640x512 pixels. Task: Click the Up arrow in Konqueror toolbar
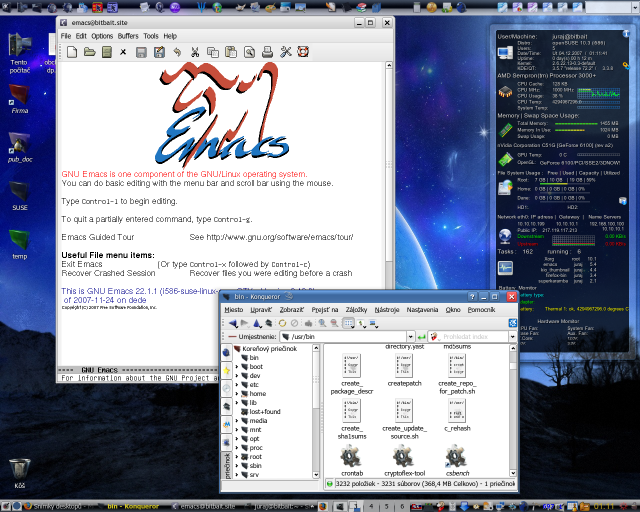pos(257,323)
